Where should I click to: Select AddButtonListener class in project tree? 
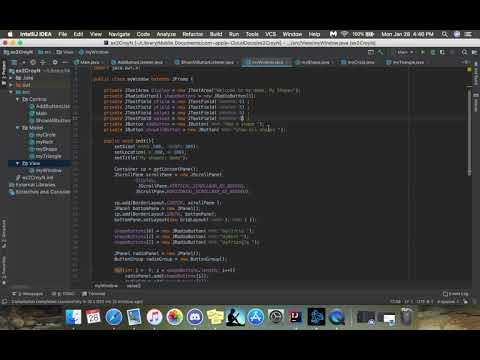(49, 106)
